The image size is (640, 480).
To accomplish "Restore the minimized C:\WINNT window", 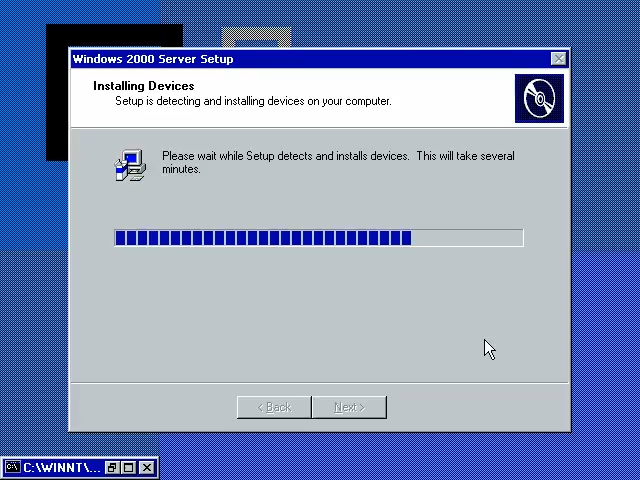I will 112,467.
